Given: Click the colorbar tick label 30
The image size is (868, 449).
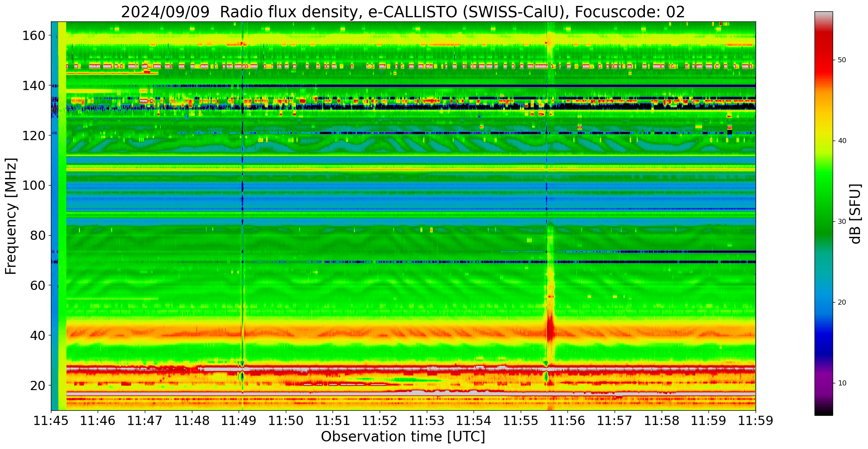Looking at the screenshot, I should pyautogui.click(x=842, y=222).
